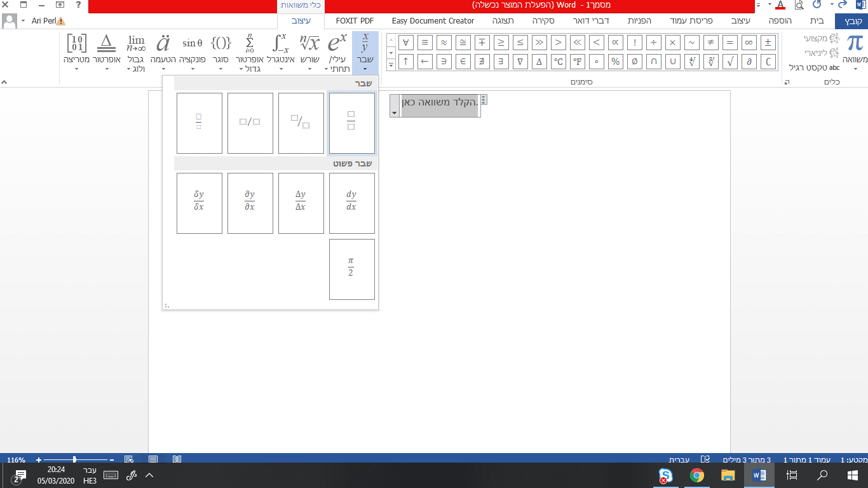Expand the symbols gallery with More arrow
Screen dimensions: 868x488
(x=391, y=64)
